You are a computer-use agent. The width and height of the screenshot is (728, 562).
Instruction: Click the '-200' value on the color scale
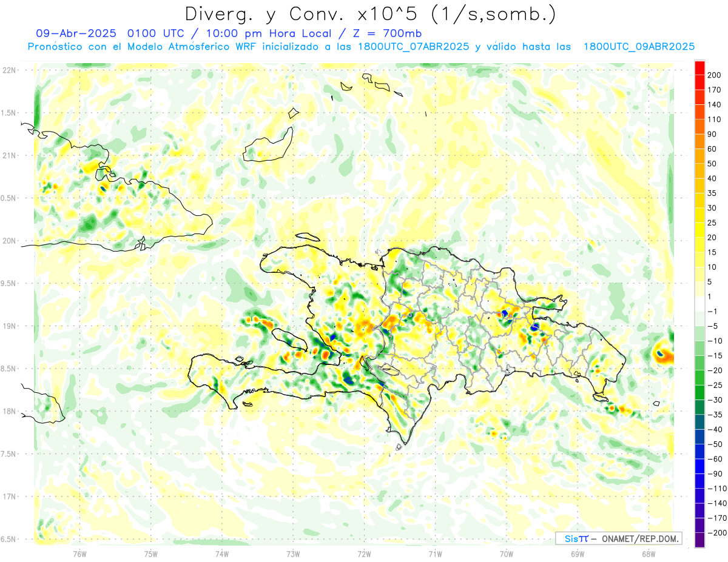[x=717, y=532]
